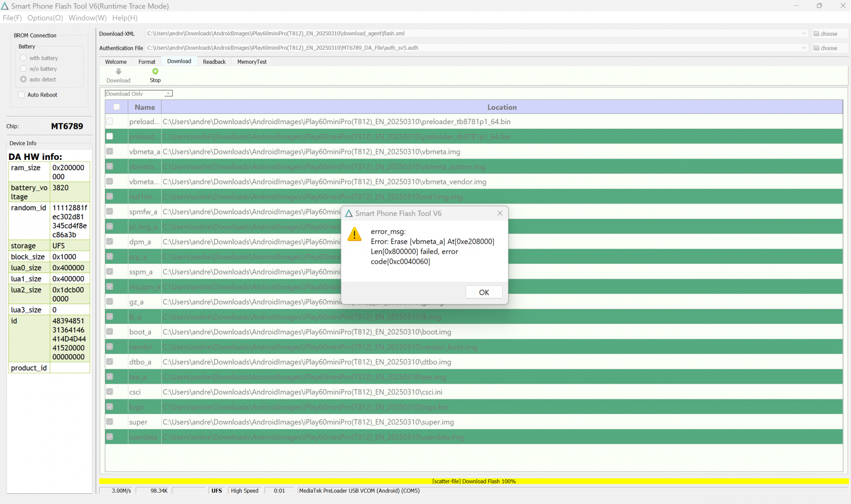851x504 pixels.
Task: Toggle the select-all checkbox in table header
Action: (116, 107)
